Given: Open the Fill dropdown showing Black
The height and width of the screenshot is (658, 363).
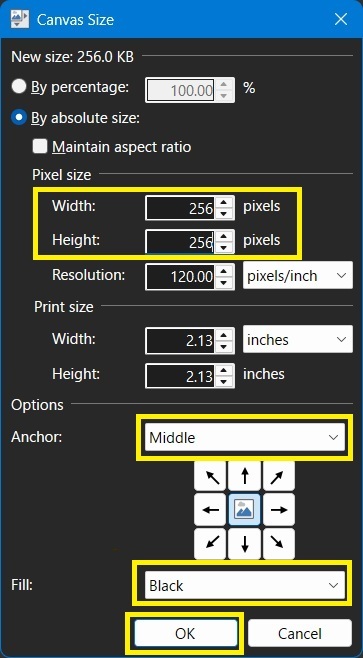Looking at the screenshot, I should pyautogui.click(x=245, y=585).
